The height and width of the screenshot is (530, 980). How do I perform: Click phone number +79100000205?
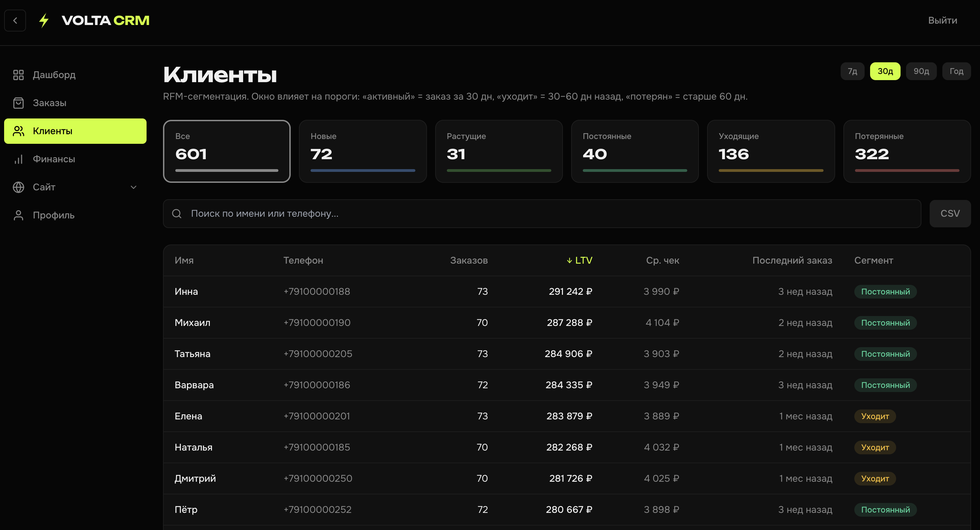318,354
